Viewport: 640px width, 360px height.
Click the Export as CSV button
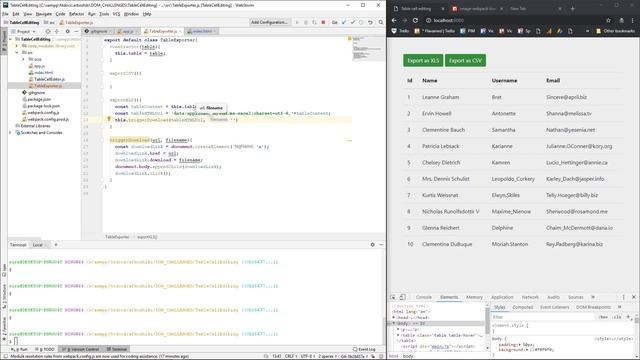[x=465, y=60]
